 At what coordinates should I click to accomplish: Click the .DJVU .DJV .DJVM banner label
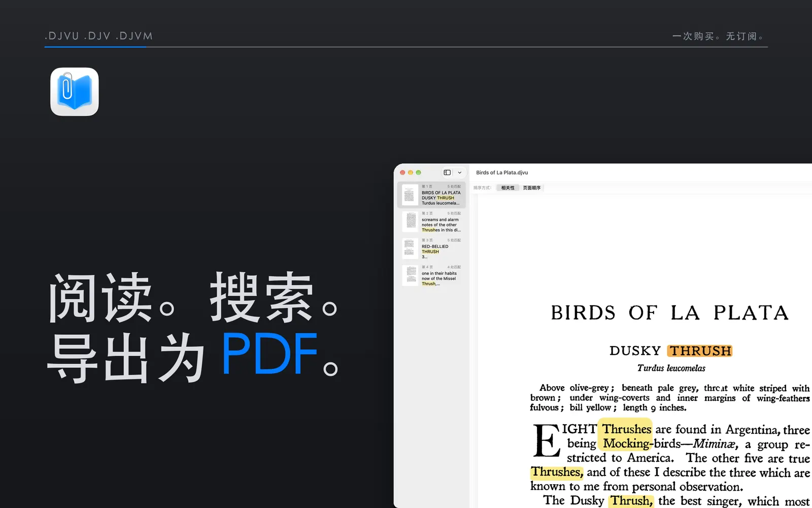(x=98, y=36)
